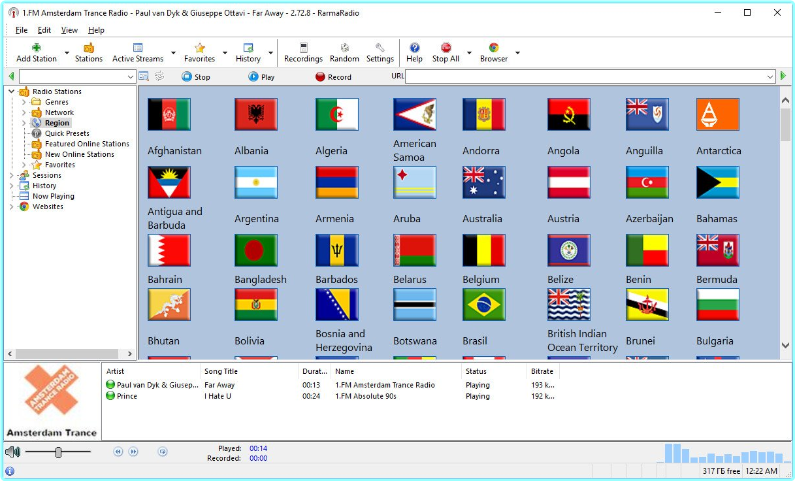
Task: Sort by Bitrate column header
Action: (x=543, y=372)
